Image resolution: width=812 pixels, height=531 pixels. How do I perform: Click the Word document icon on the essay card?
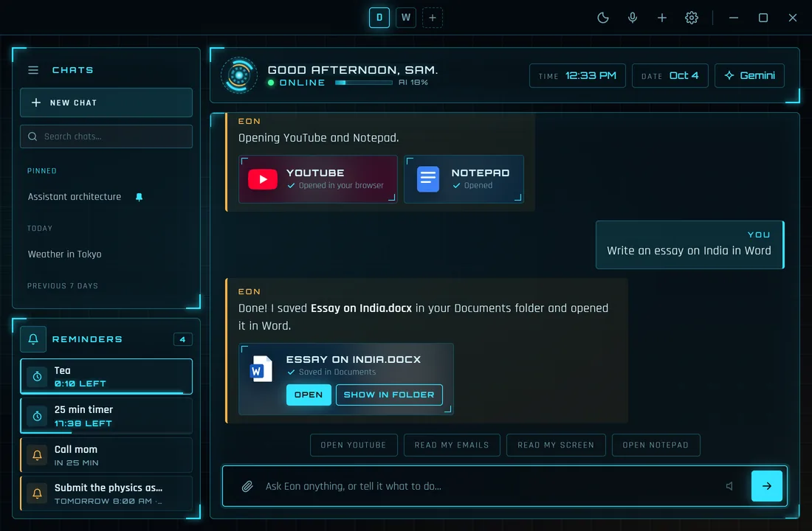[x=261, y=369]
